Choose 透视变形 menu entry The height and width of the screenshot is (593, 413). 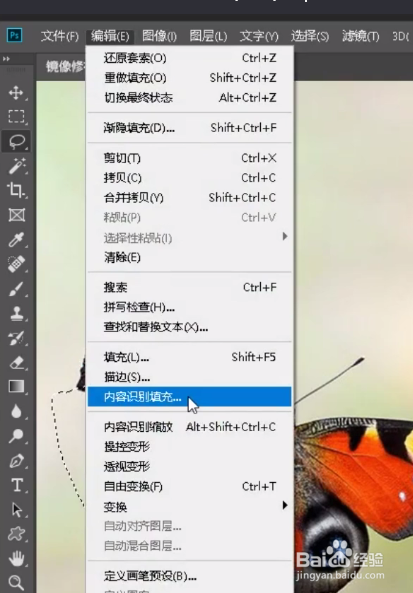[x=190, y=466]
